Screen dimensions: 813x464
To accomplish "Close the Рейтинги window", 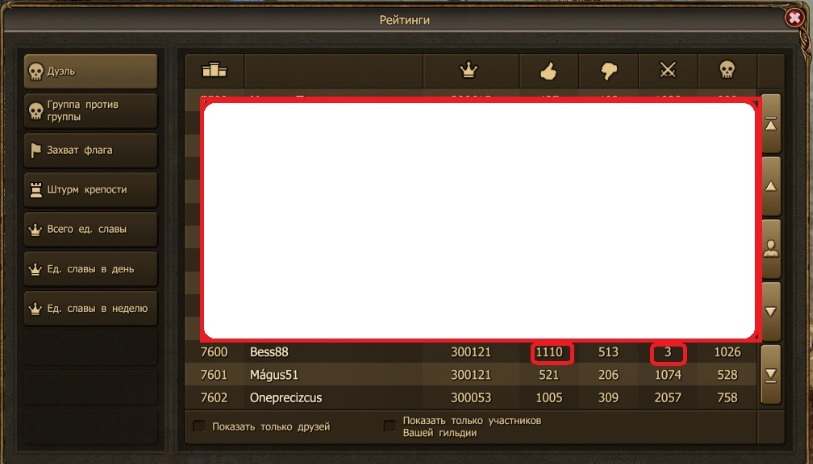I will (794, 18).
